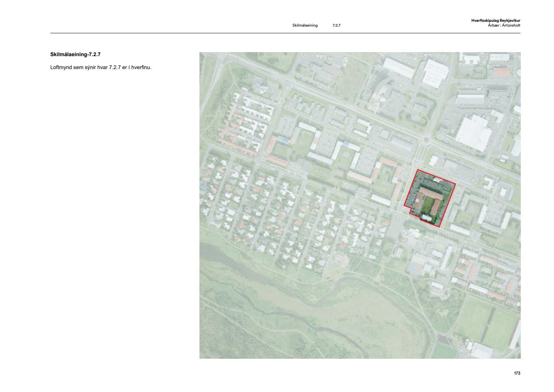
Task: Click the horizontal rule under the page header
Action: click(x=285, y=33)
